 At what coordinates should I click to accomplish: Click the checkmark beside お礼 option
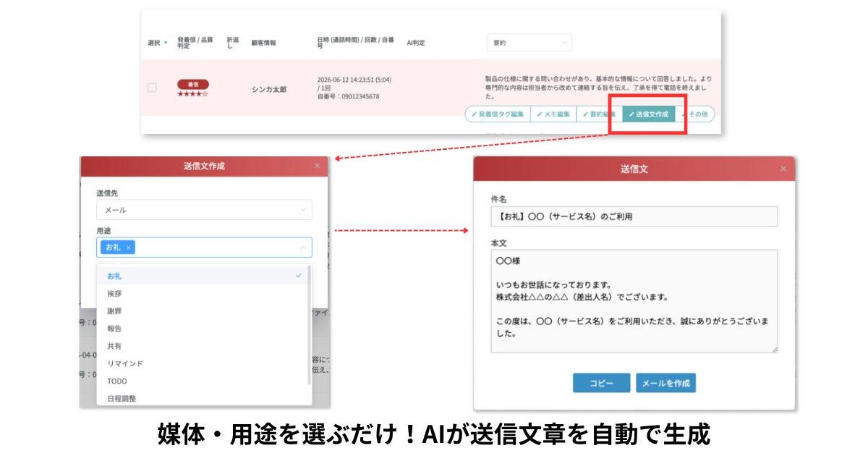click(298, 276)
